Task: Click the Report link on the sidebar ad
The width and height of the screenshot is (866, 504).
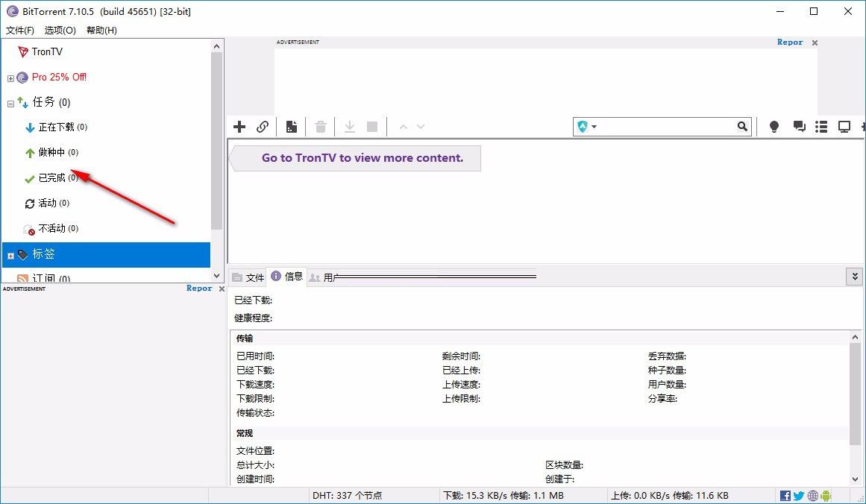Action: (199, 288)
